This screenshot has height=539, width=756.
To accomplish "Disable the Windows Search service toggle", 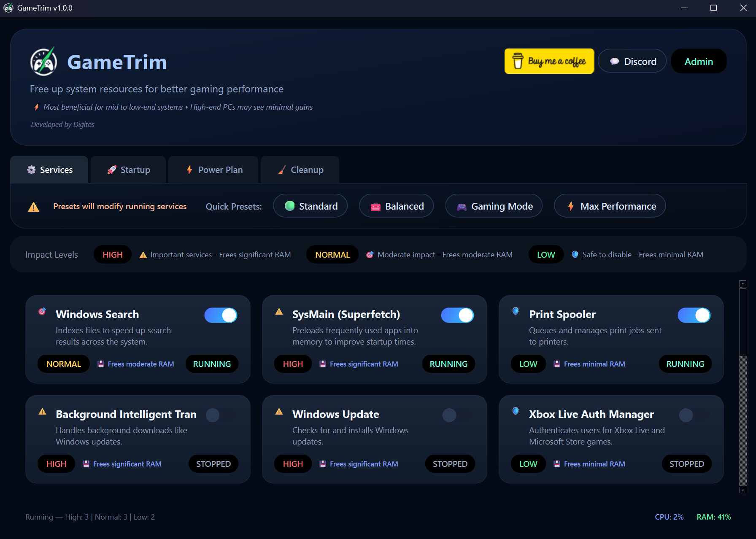I will tap(221, 315).
